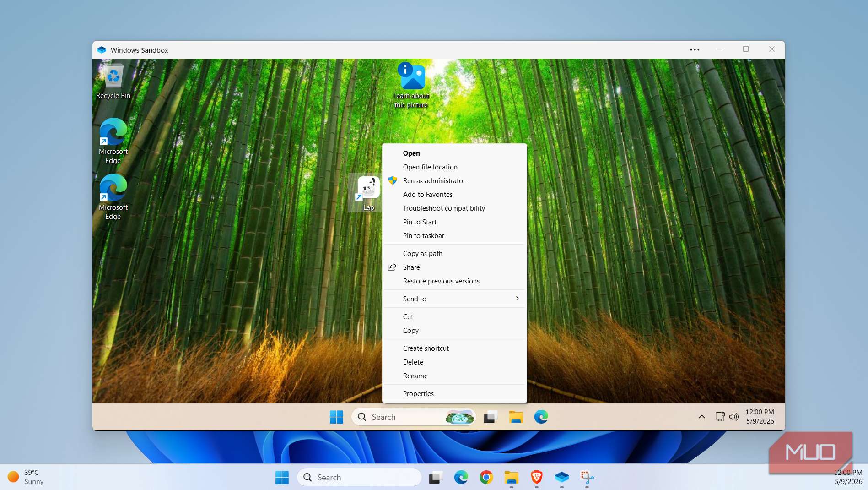Viewport: 868px width, 490px height.
Task: Choose Delete in the context menu
Action: [454, 362]
